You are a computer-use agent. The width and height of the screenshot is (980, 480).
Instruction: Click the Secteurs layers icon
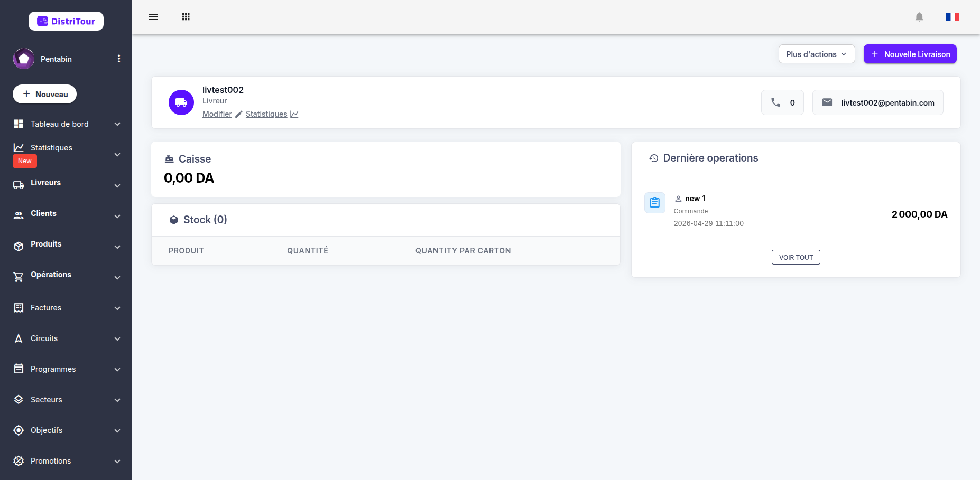coord(19,400)
